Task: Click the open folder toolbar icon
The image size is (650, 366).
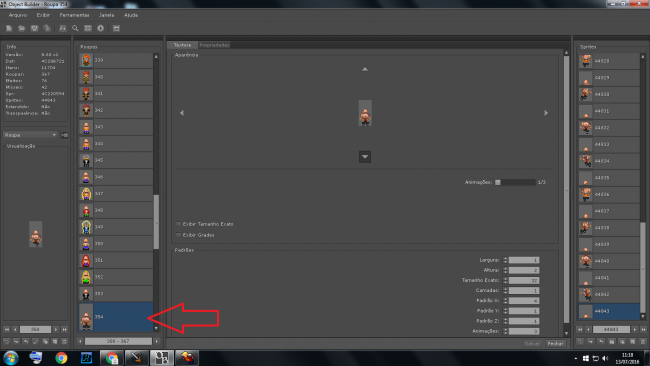Action: (x=22, y=28)
